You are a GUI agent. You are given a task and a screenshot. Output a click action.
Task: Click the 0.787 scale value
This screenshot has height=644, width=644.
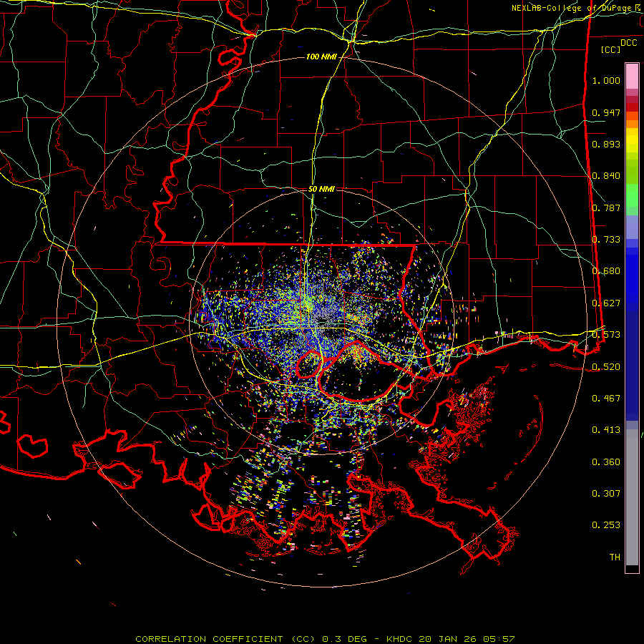(606, 208)
